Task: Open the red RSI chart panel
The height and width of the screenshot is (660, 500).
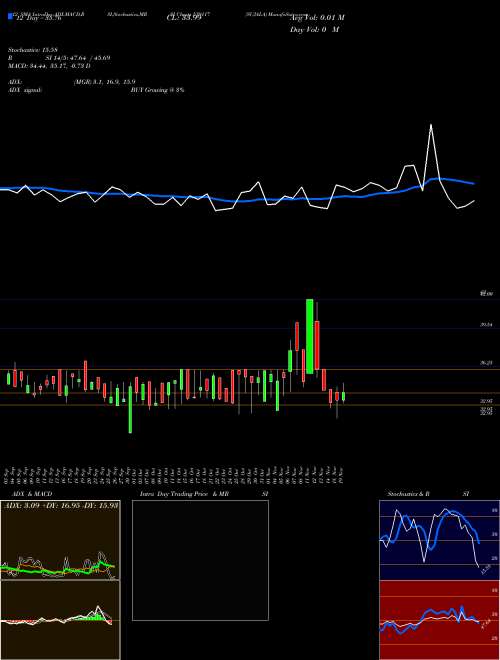Action: coord(439,620)
